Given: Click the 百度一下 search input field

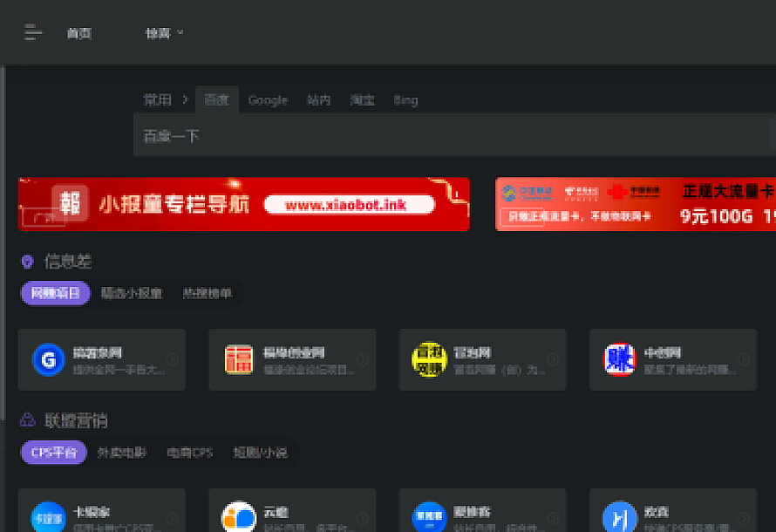Looking at the screenshot, I should pyautogui.click(x=453, y=136).
